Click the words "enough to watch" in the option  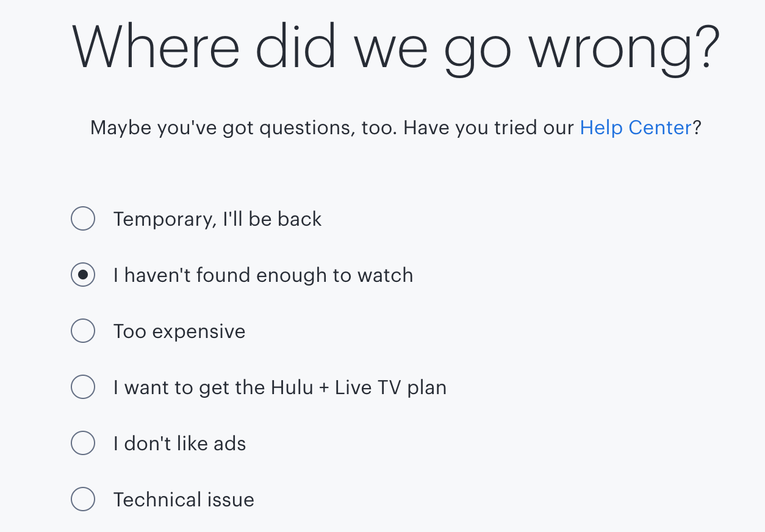[334, 275]
